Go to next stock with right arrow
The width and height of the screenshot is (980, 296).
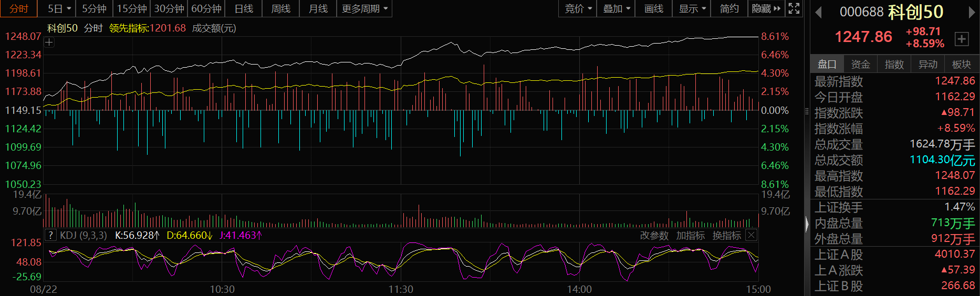[972, 12]
